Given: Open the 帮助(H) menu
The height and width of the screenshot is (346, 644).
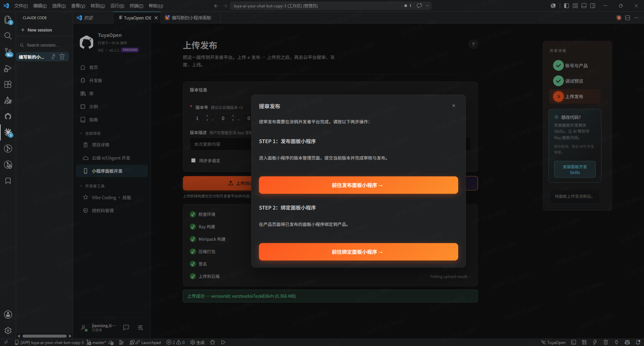Looking at the screenshot, I should pos(156,6).
